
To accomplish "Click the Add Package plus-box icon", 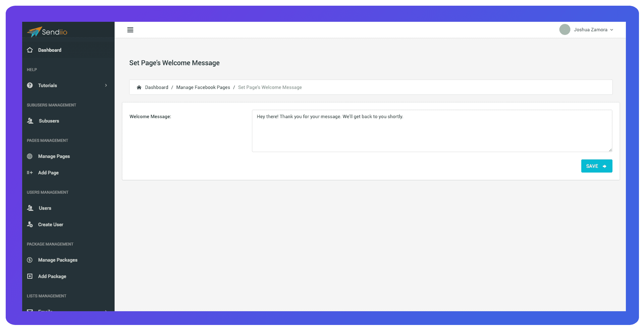I will [30, 276].
